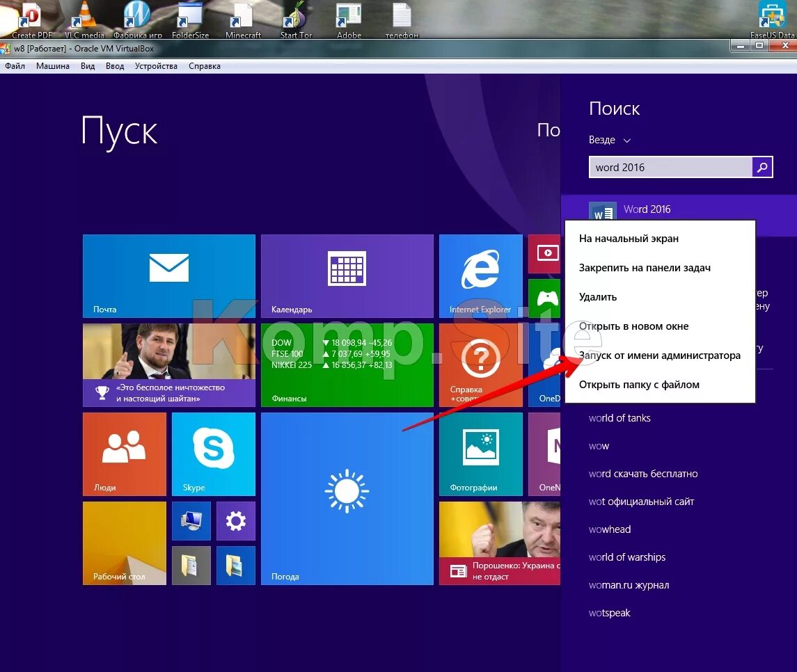Click the wowhead search suggestion
Image resolution: width=797 pixels, height=672 pixels.
(610, 529)
